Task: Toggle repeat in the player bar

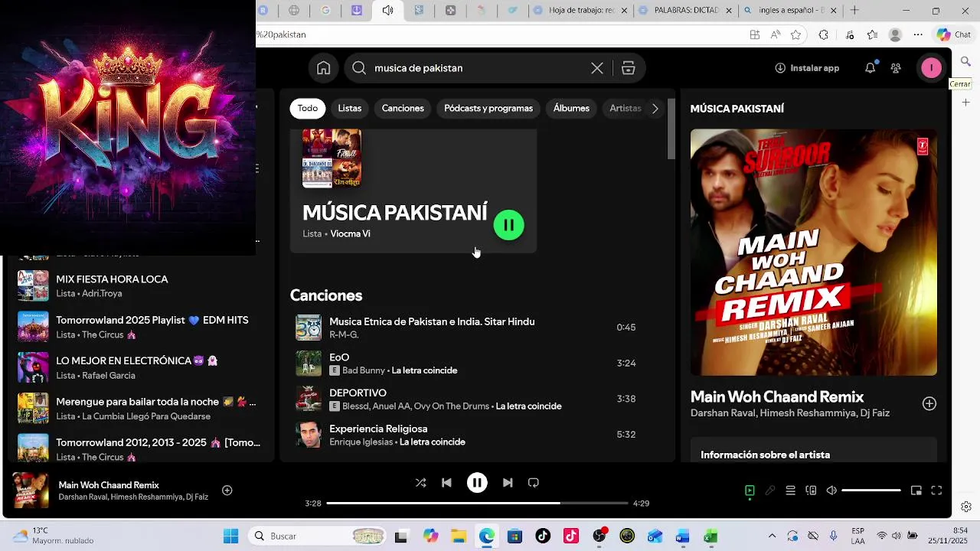Action: (534, 483)
